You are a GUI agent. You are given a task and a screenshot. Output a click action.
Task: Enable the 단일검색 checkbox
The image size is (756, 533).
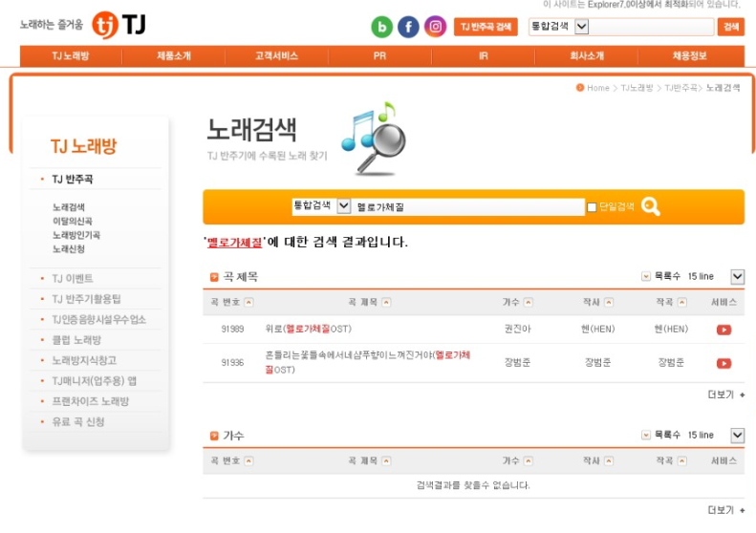[x=592, y=207]
